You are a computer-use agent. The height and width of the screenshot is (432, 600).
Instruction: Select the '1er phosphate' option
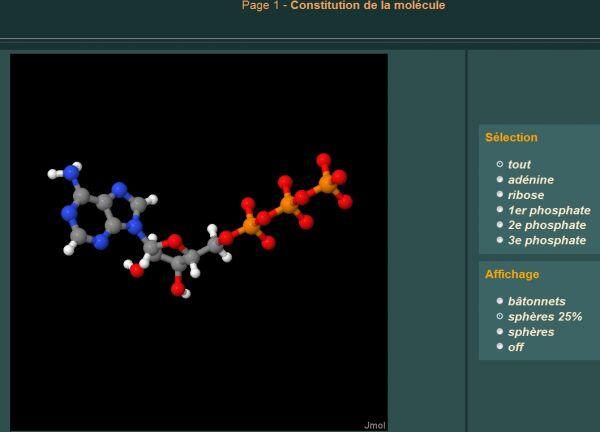click(x=500, y=210)
